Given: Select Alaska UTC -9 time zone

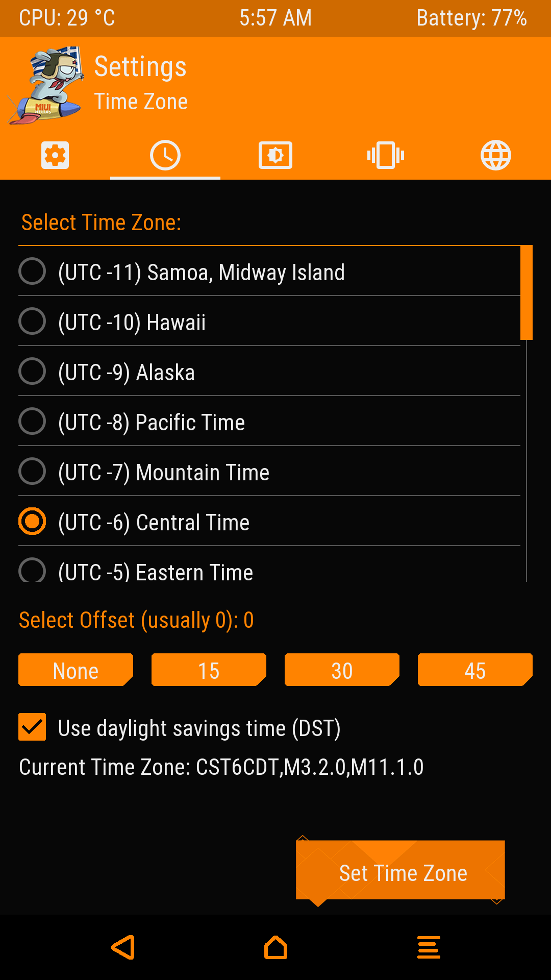Looking at the screenshot, I should pos(127,372).
